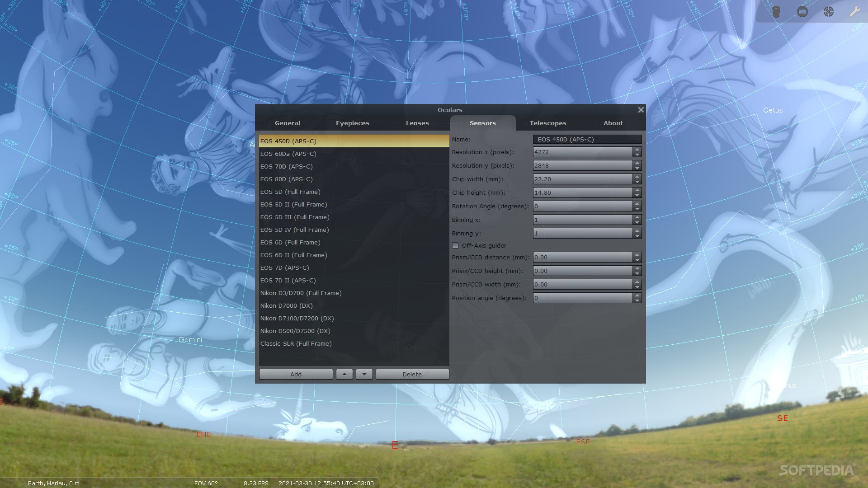Increase Position angle with up arrow

click(x=637, y=296)
